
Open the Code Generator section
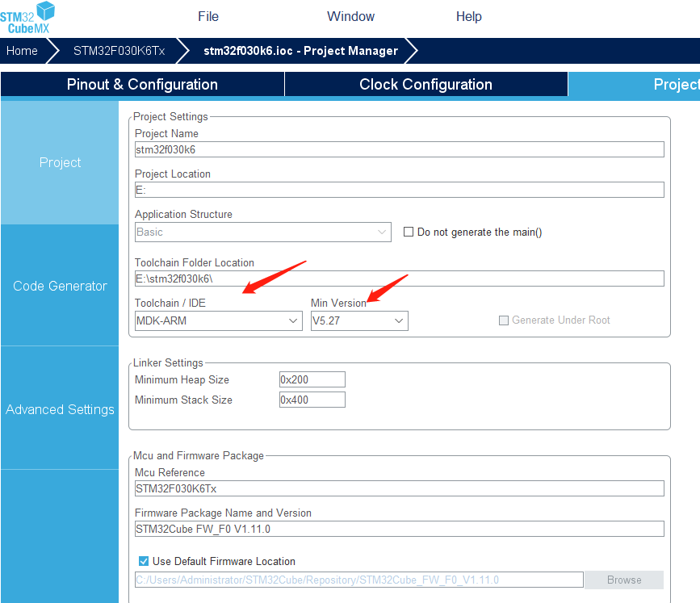click(60, 286)
